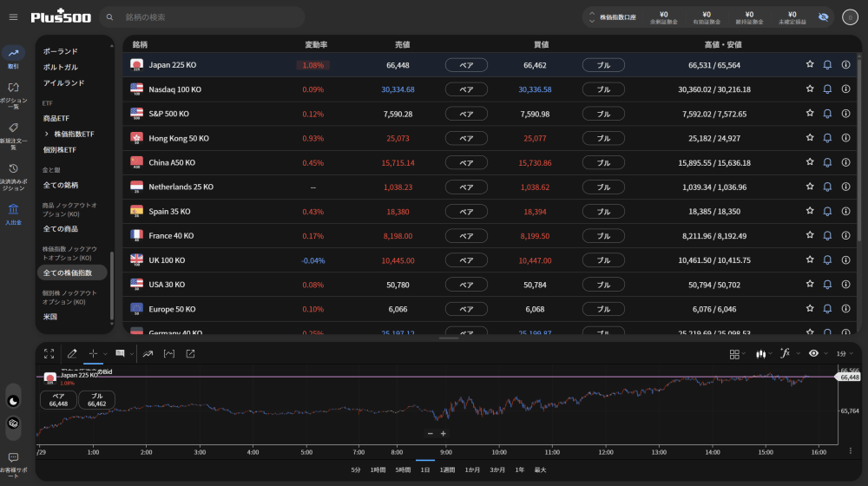Viewport: 868px width, 486px height.
Task: Open info icon for S&P 500 KO
Action: 845,114
